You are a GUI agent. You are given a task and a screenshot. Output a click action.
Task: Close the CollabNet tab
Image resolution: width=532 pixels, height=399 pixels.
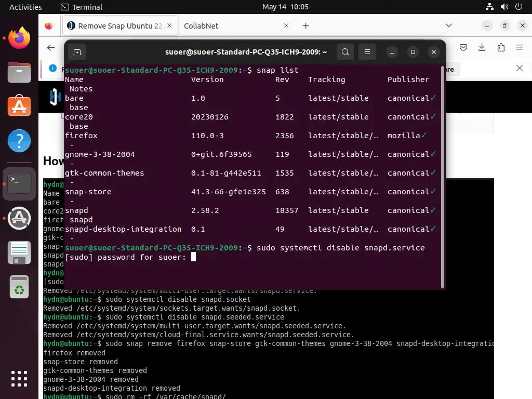(x=286, y=26)
